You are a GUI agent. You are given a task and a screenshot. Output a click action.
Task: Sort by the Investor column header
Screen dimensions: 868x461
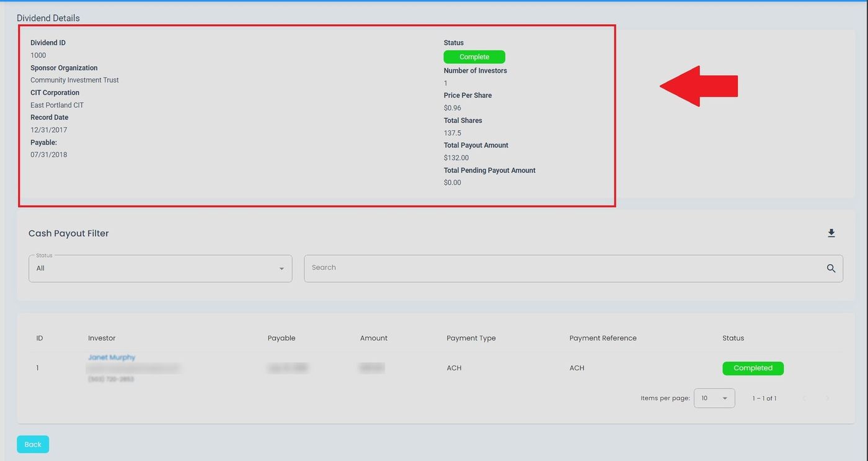point(102,338)
